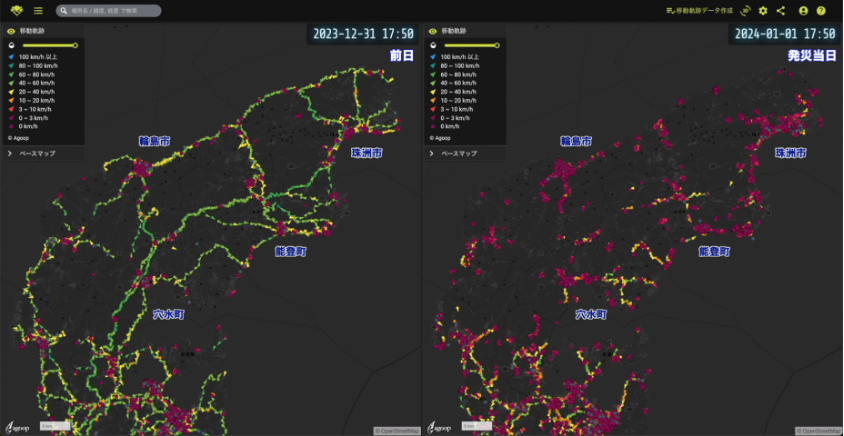Open the OpenStreetMap attribution link on right map

(819, 431)
